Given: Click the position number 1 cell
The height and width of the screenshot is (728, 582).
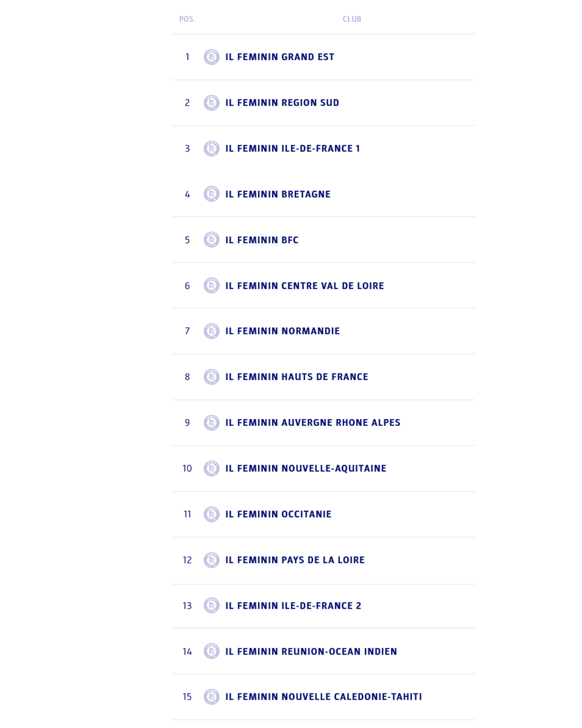Looking at the screenshot, I should pos(187,57).
